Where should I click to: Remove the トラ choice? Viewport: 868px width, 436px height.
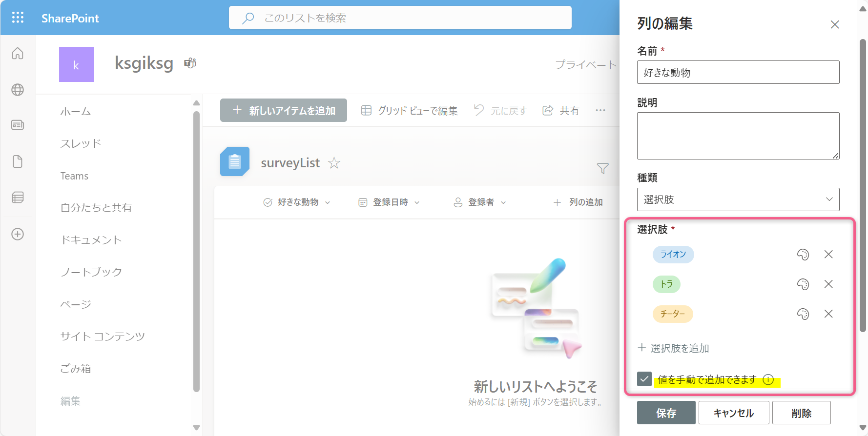pos(828,284)
